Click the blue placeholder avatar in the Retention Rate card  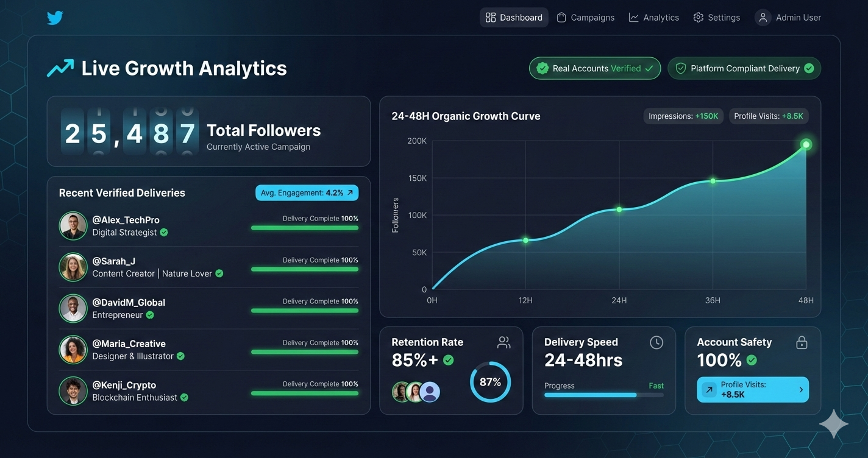click(x=430, y=392)
